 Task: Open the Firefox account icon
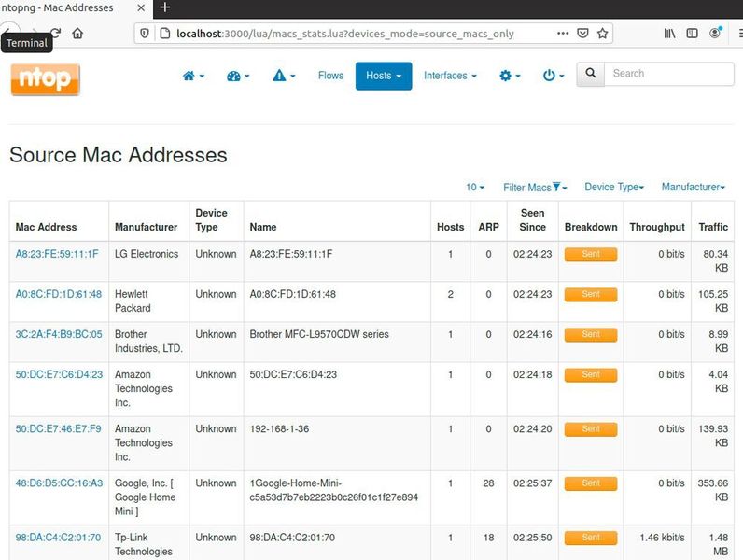pos(715,33)
